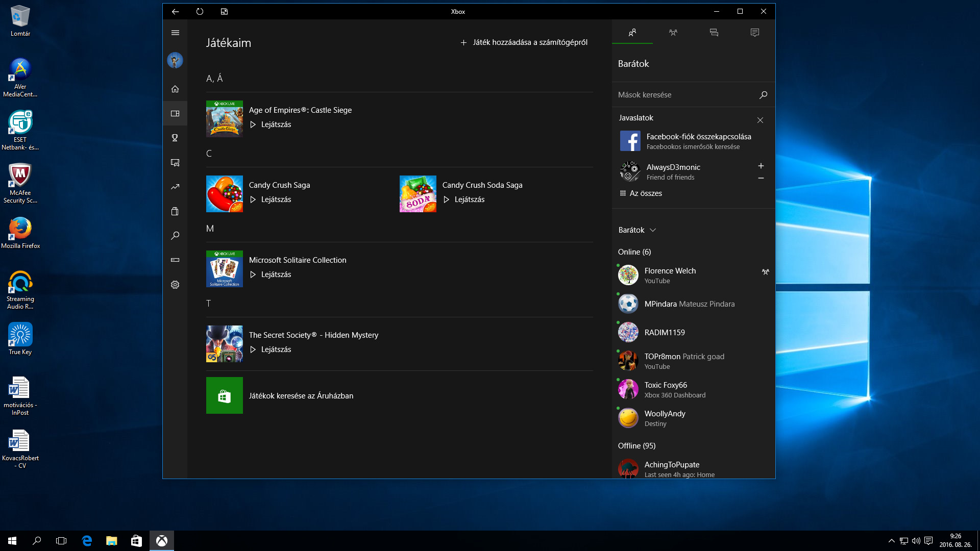Open Achievements trophy icon in sidebar
Screen dimensions: 980x551
(x=175, y=138)
